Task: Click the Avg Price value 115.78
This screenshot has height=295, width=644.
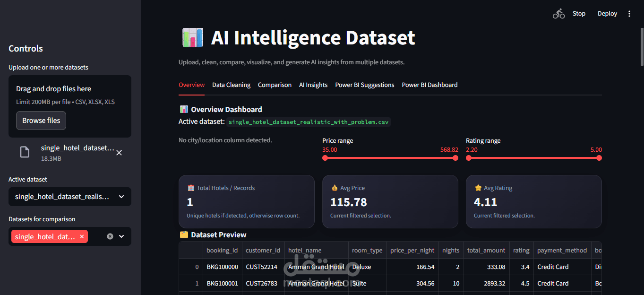Action: [349, 202]
